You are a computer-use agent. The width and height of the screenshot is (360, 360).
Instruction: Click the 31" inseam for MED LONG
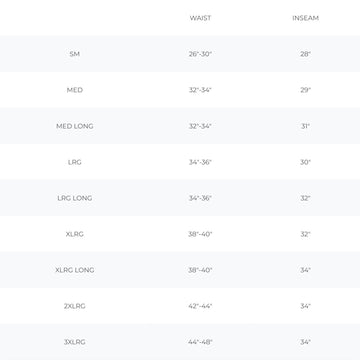point(305,126)
